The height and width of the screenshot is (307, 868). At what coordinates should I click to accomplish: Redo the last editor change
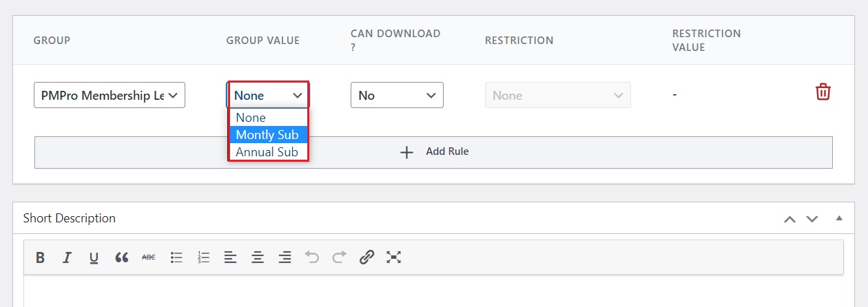339,257
